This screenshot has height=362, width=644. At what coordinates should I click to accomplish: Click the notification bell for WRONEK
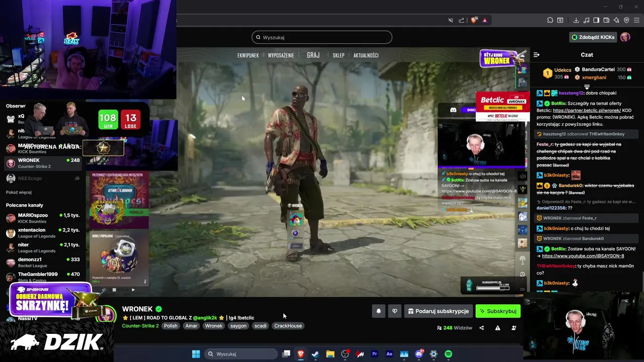point(379,311)
